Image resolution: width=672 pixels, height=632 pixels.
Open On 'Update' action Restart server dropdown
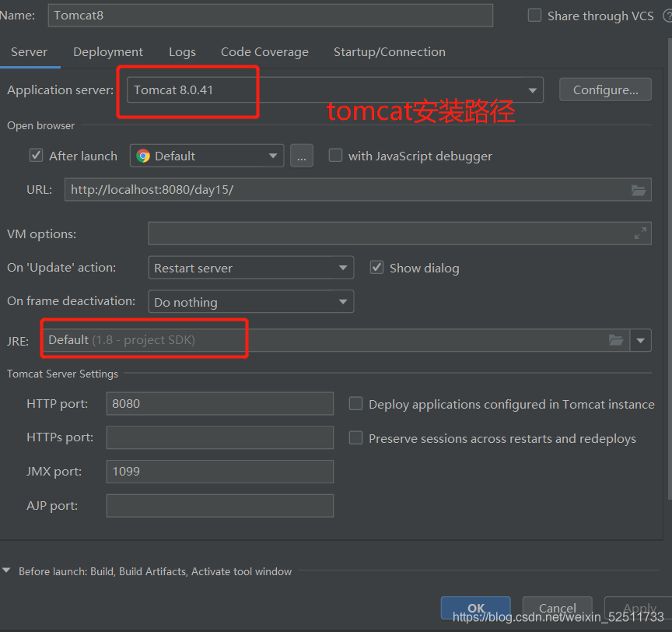250,268
